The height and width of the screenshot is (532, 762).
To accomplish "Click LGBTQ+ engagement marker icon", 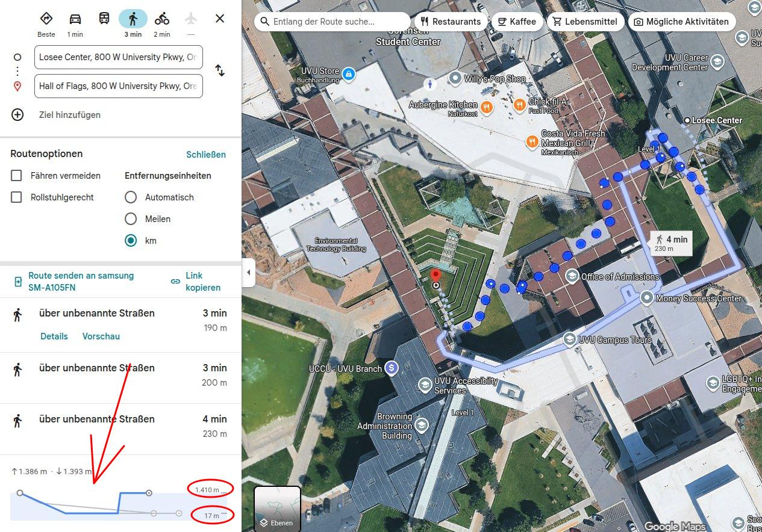I will [713, 383].
